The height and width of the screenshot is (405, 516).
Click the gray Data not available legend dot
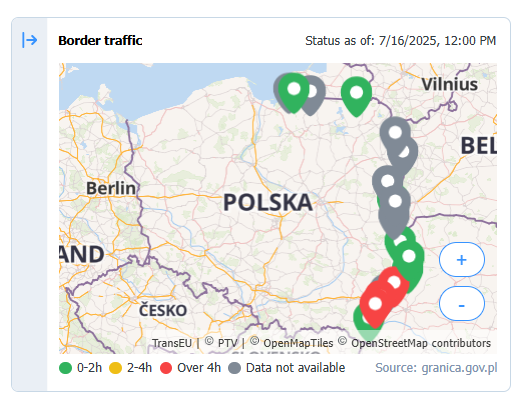pyautogui.click(x=234, y=368)
